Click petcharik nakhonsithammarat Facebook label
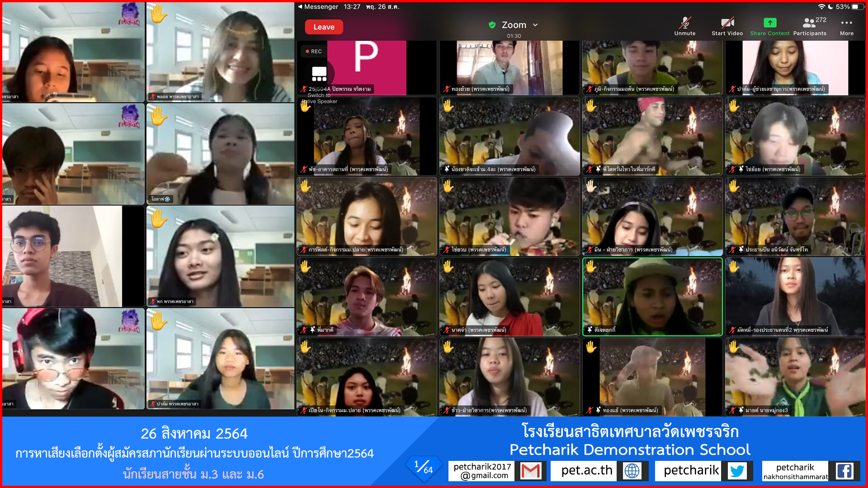The image size is (868, 488). (795, 471)
